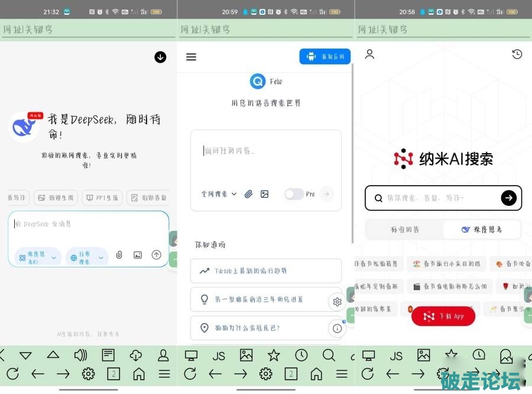The width and height of the screenshot is (532, 394).
Task: Click the blue 获取应用 button in Felo
Action: tap(325, 57)
